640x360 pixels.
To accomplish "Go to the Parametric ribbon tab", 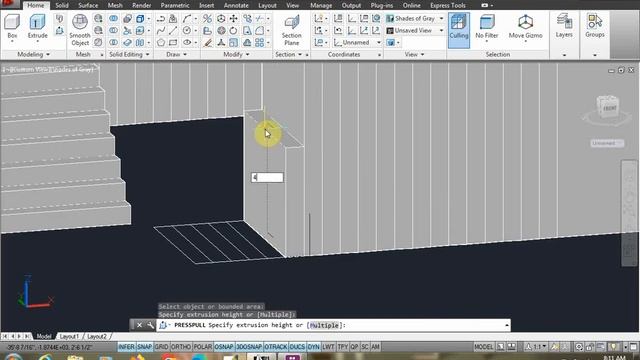I will pyautogui.click(x=175, y=5).
